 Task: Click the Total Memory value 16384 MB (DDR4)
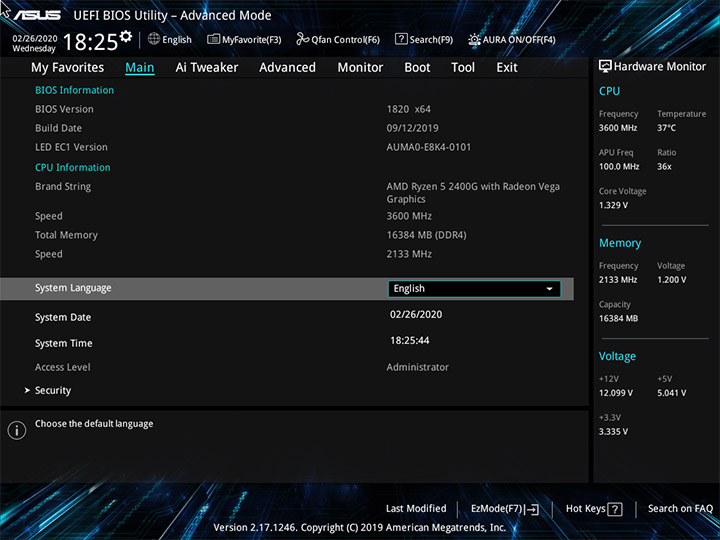pos(427,235)
